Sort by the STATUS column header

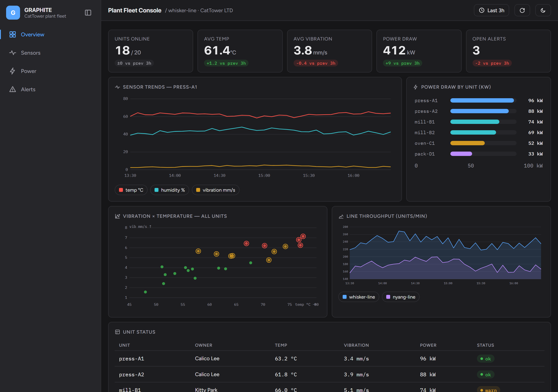485,345
